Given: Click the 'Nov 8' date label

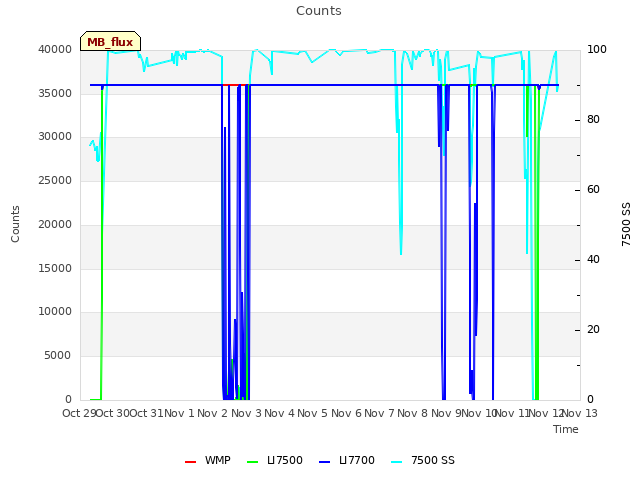Looking at the screenshot, I should tap(413, 413).
